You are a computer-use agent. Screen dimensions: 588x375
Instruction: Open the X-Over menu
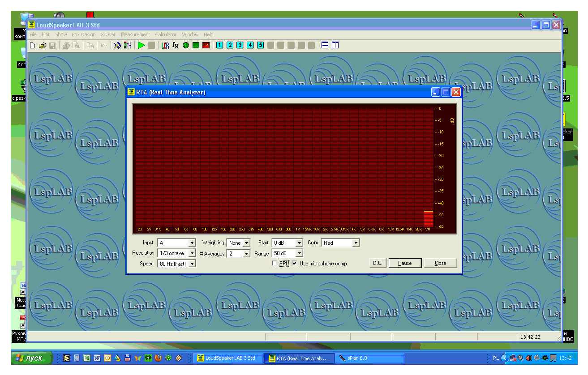[x=108, y=34]
